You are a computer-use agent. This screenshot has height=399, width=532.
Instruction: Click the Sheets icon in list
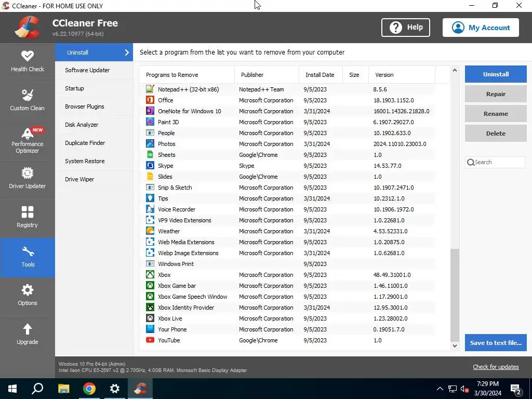(x=150, y=155)
